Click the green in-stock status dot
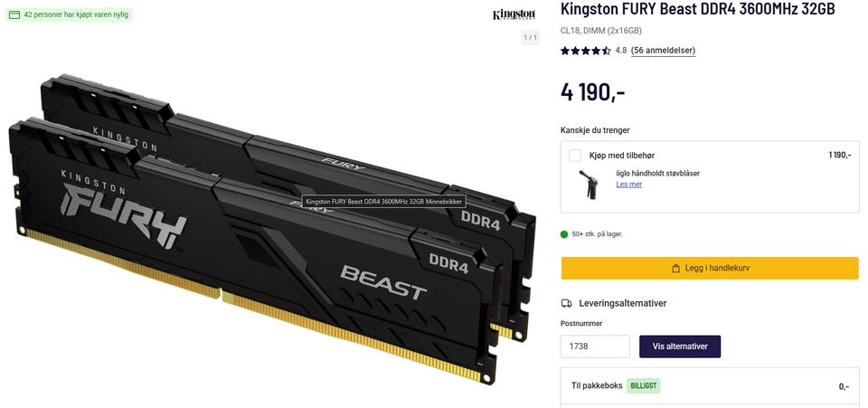The image size is (868, 408). pos(564,234)
